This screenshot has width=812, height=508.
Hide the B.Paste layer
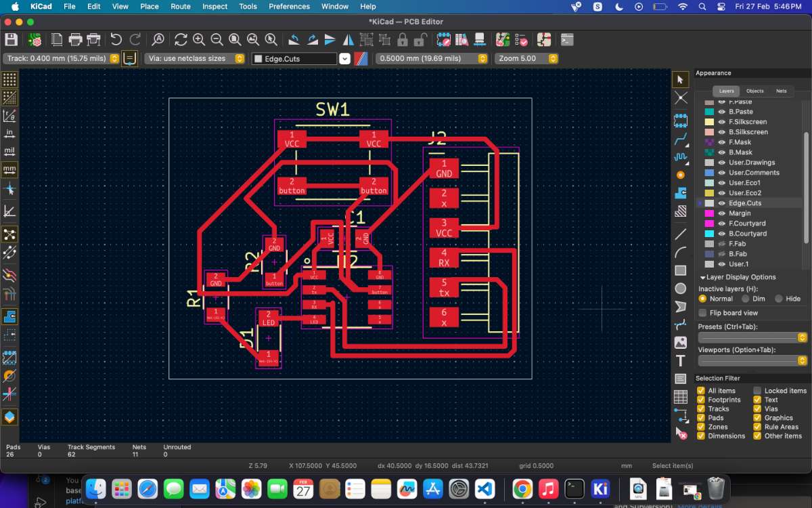coord(721,112)
